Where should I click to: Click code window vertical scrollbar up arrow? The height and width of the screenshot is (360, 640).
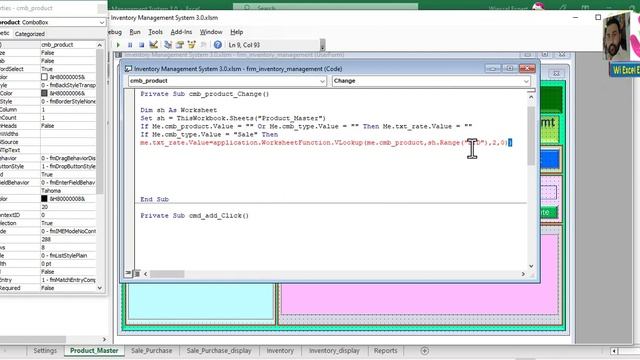point(531,97)
